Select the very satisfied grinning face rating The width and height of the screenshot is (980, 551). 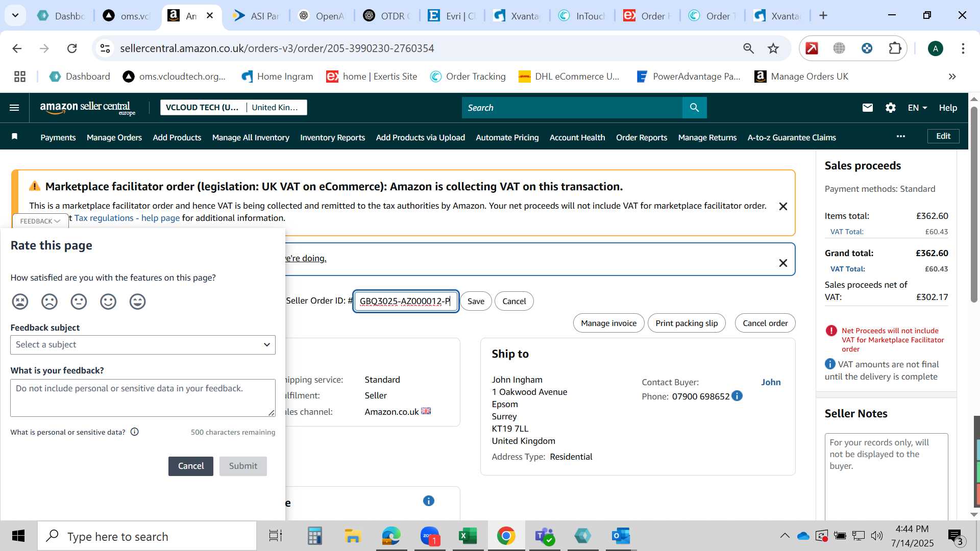pyautogui.click(x=137, y=302)
